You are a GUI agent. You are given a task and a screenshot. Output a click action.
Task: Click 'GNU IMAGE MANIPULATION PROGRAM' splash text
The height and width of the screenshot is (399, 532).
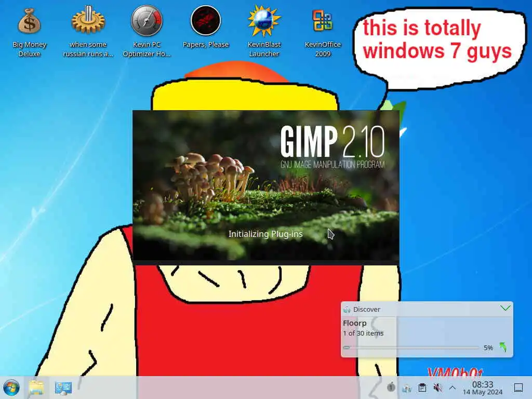[x=332, y=165]
